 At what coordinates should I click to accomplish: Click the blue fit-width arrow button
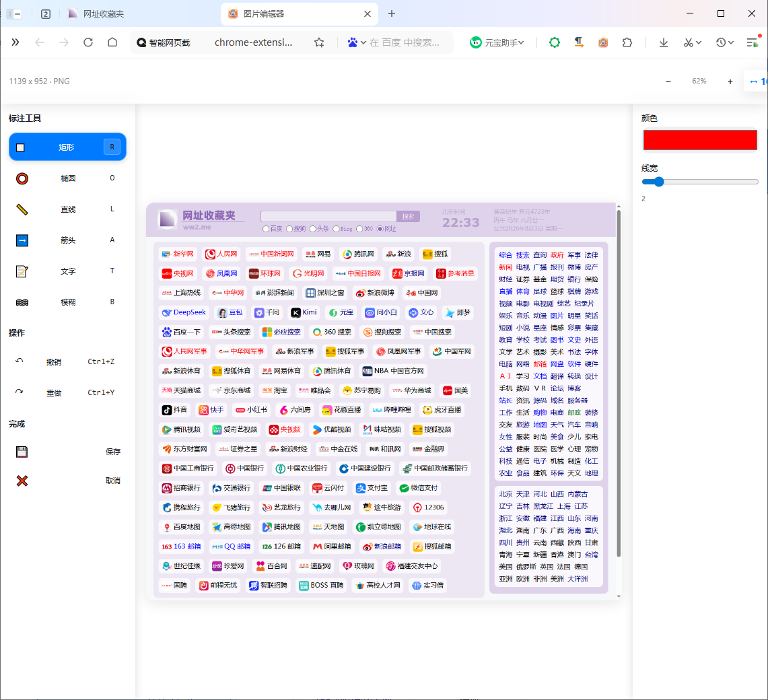coord(757,81)
